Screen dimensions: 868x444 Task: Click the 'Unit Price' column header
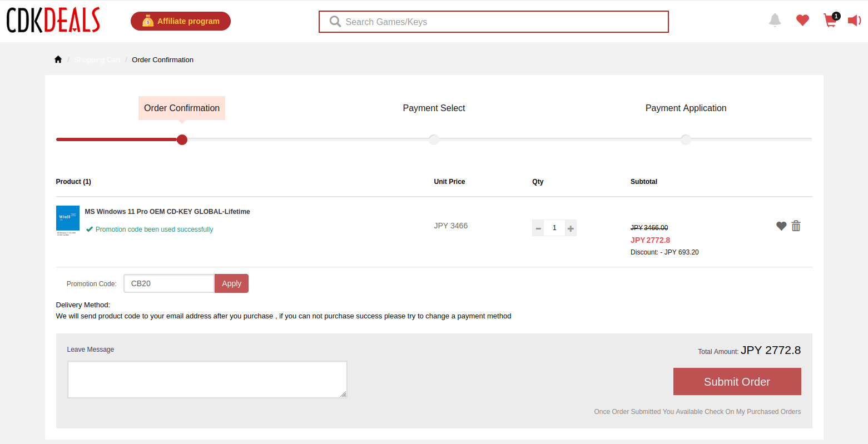[x=449, y=182]
